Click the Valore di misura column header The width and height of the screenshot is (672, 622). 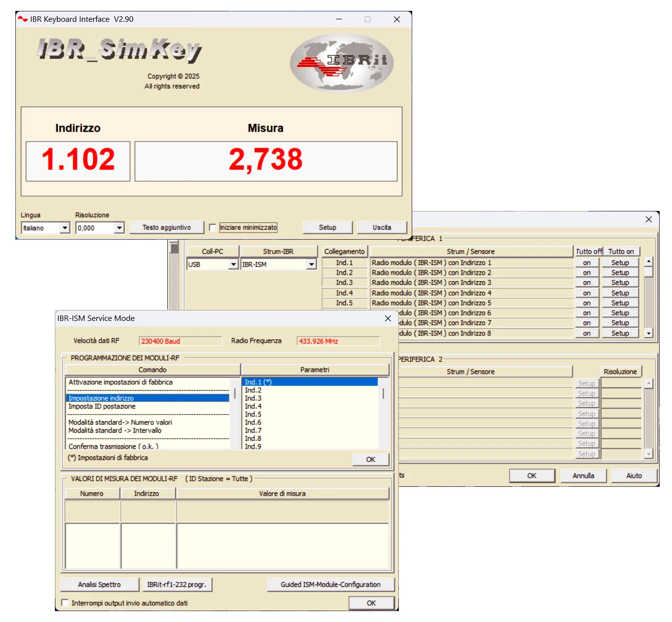pos(283,494)
